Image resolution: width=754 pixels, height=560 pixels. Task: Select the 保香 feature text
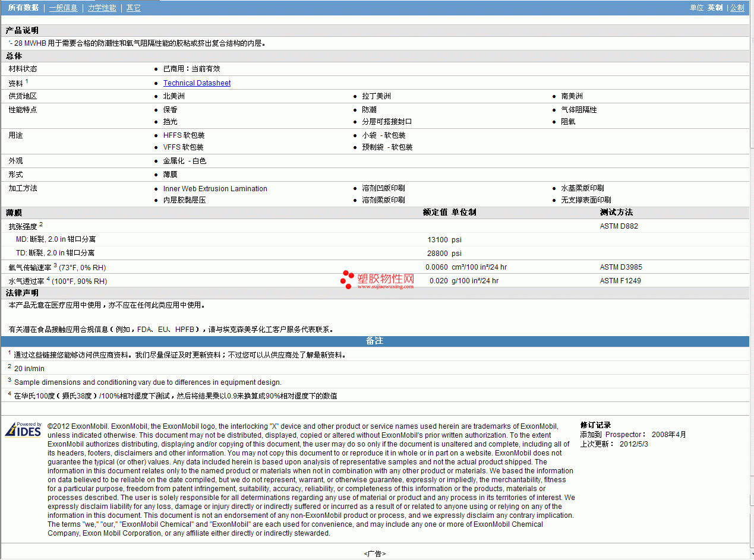[x=171, y=110]
